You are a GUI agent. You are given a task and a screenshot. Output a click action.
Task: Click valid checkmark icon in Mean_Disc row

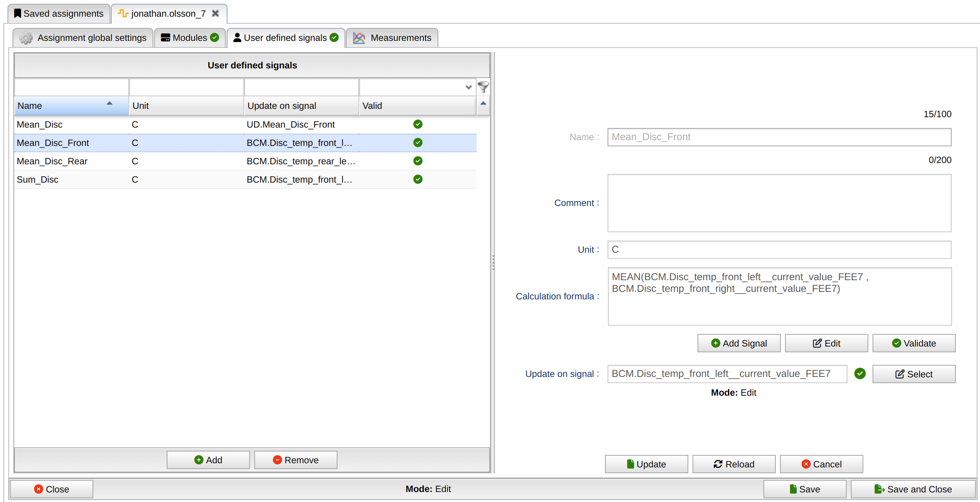click(x=417, y=124)
